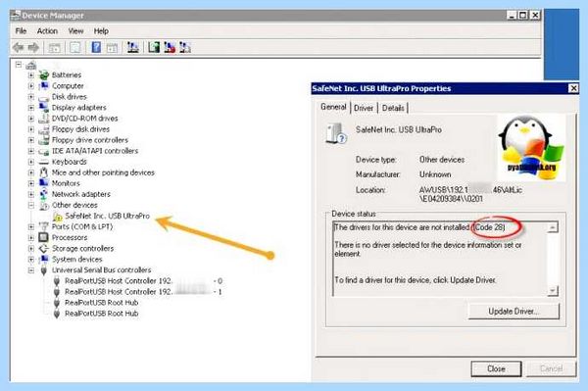Select the Network adapters category icon
The width and height of the screenshot is (588, 391).
[43, 194]
